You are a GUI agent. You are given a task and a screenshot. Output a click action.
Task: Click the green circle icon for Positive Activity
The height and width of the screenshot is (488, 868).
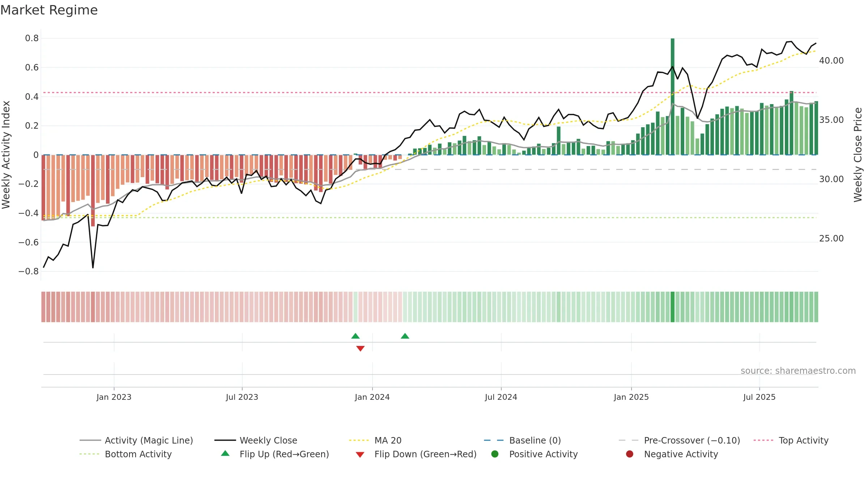(495, 454)
